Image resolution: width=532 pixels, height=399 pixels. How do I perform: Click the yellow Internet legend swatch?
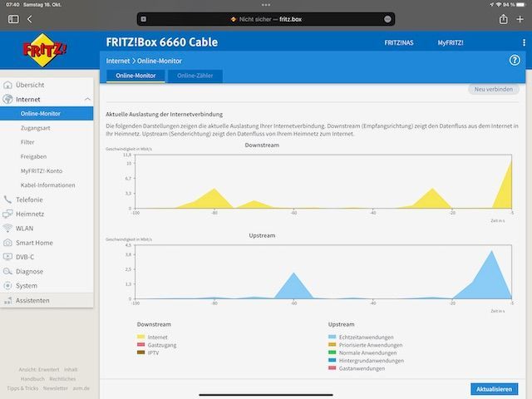click(140, 337)
